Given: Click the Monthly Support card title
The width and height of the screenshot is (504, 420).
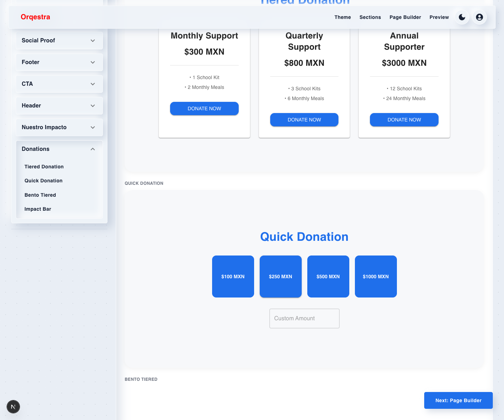Looking at the screenshot, I should click(x=204, y=36).
